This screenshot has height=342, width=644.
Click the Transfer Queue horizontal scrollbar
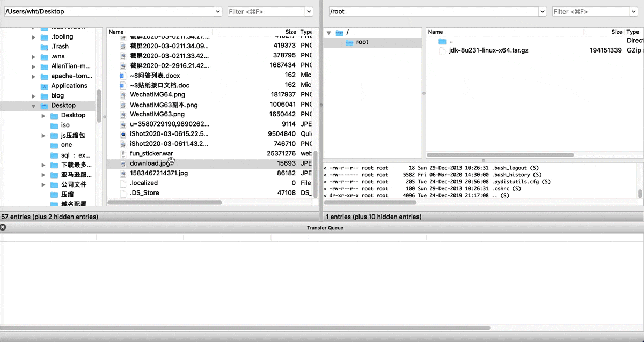(245, 328)
